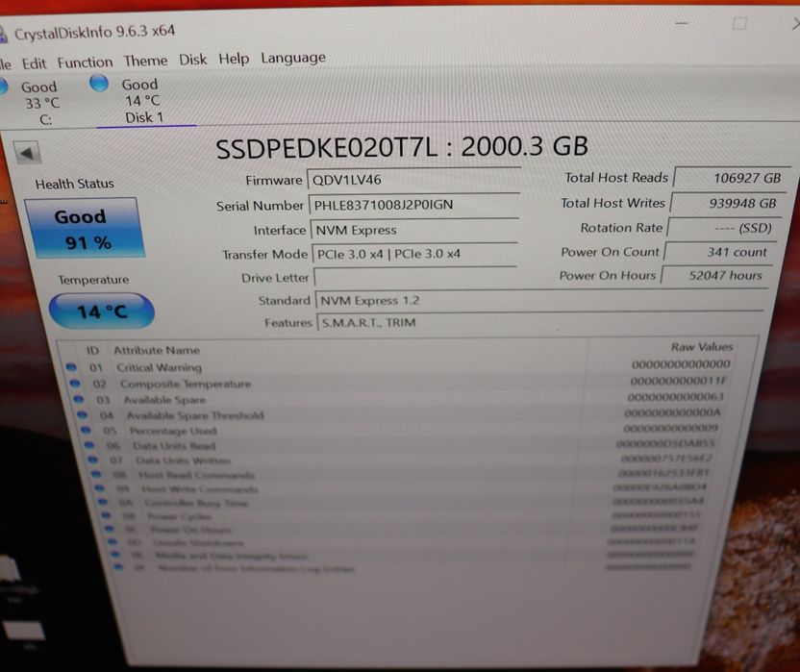The width and height of the screenshot is (800, 672).
Task: Click the raw value 00000000000000 for Critical Warning
Action: click(681, 364)
